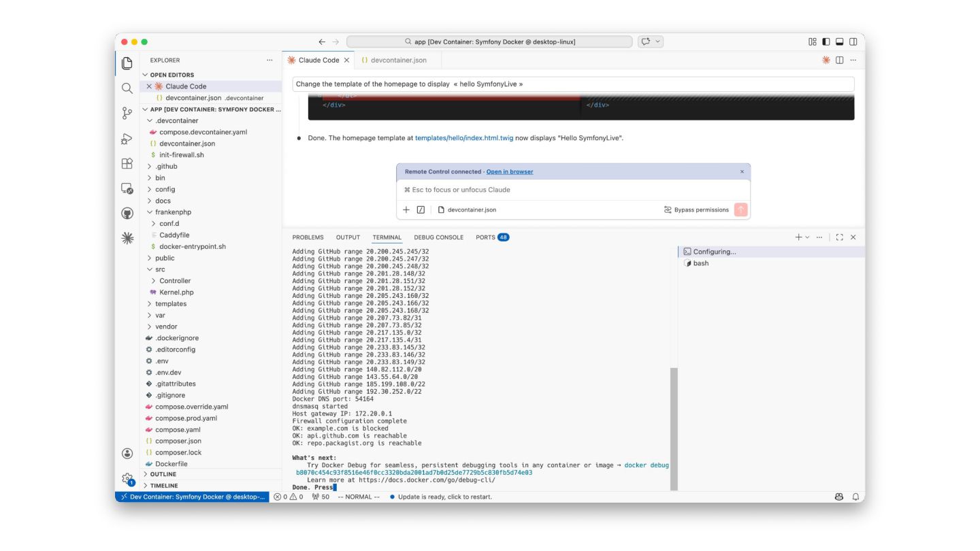
Task: Click the Claude Code icon in editor toolbar
Action: 826,60
